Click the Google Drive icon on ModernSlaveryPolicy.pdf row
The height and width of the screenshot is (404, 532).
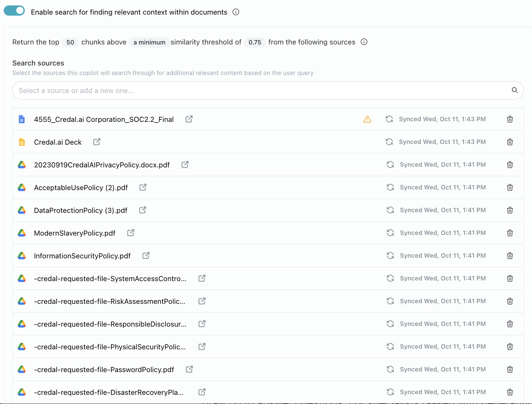coord(22,233)
